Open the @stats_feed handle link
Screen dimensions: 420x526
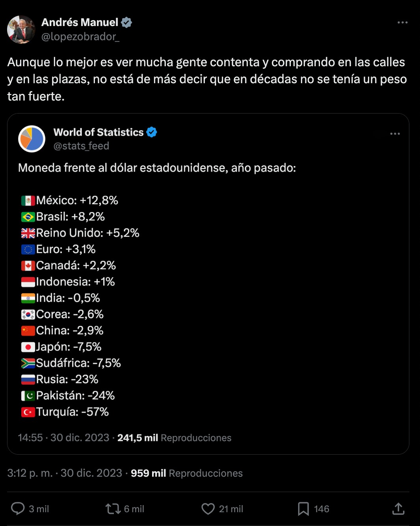coord(81,146)
